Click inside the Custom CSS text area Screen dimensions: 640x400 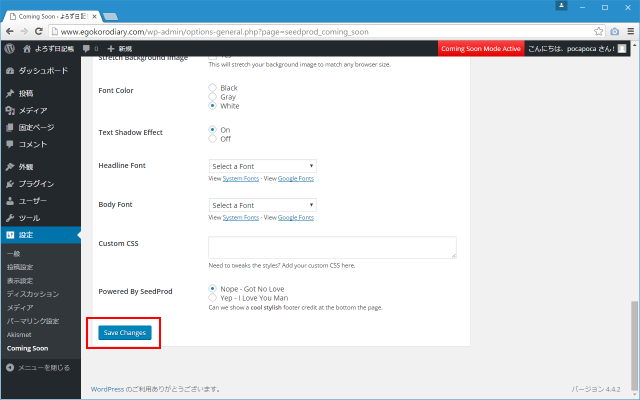tap(332, 248)
